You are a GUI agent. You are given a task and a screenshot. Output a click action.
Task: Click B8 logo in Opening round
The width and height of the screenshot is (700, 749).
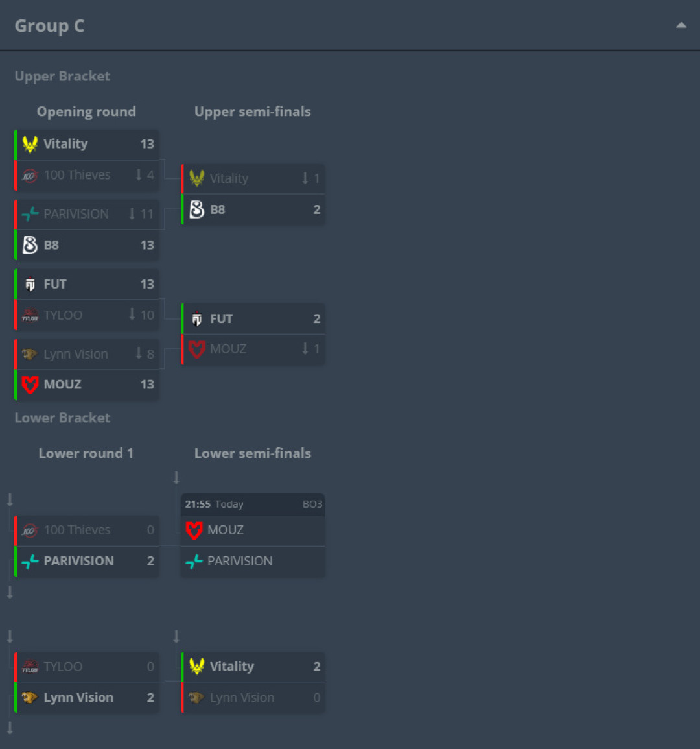point(30,245)
